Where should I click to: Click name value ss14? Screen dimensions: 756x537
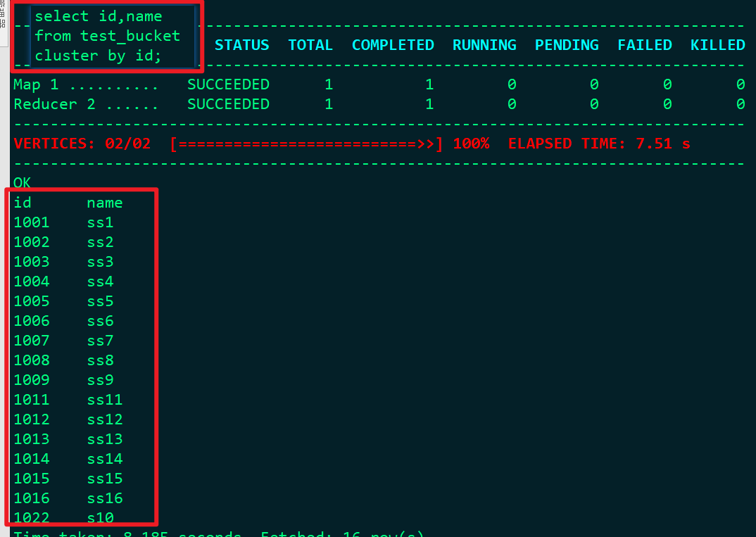pos(105,459)
